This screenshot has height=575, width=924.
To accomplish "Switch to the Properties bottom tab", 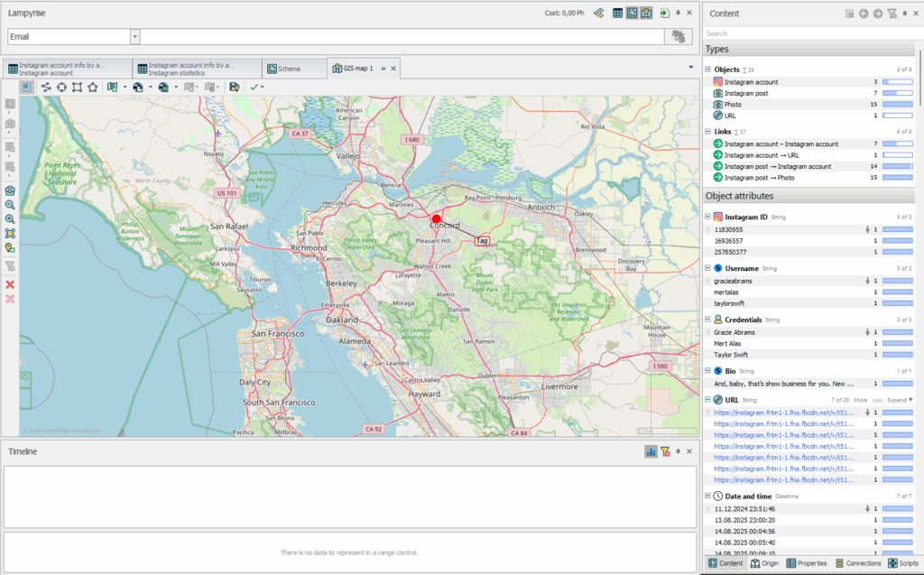I will [807, 563].
